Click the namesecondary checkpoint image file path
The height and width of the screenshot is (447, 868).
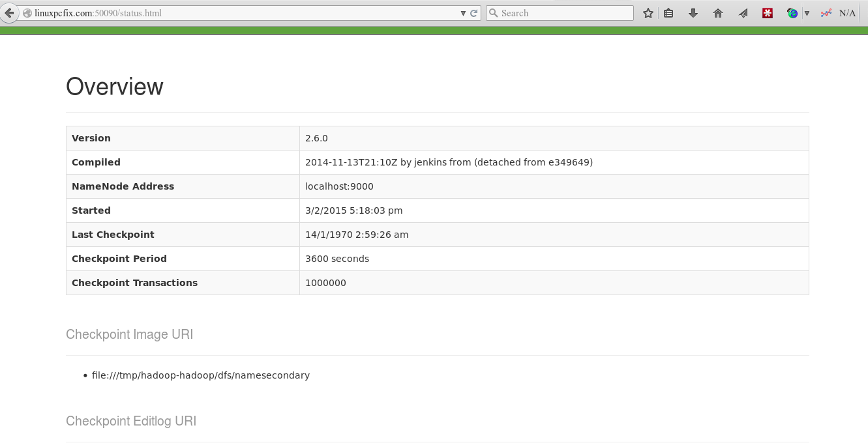[x=201, y=375]
